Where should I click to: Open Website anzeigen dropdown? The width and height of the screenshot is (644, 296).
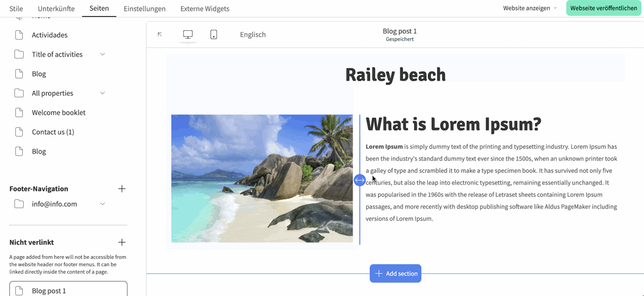(530, 8)
